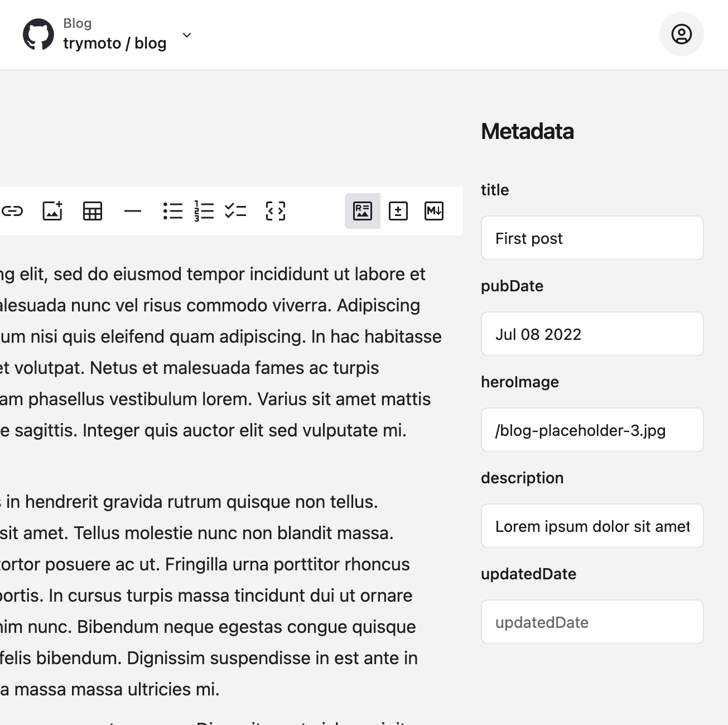Expand the repository switcher chevron

point(187,35)
